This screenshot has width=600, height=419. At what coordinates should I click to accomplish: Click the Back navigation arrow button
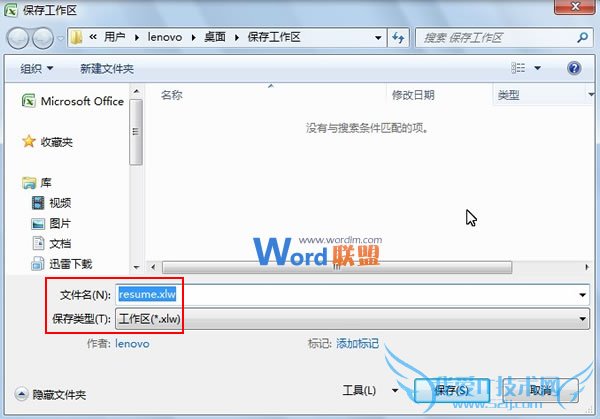pyautogui.click(x=18, y=38)
